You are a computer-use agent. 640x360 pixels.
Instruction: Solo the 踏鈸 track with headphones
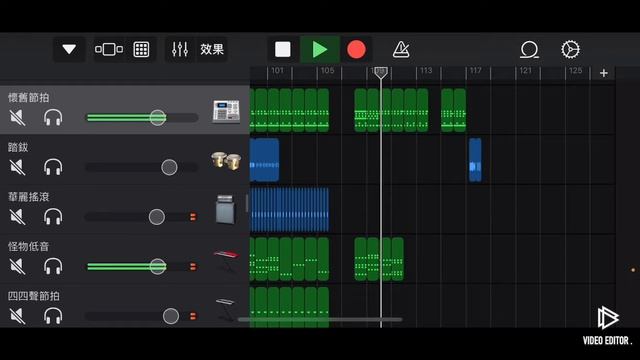coord(53,167)
